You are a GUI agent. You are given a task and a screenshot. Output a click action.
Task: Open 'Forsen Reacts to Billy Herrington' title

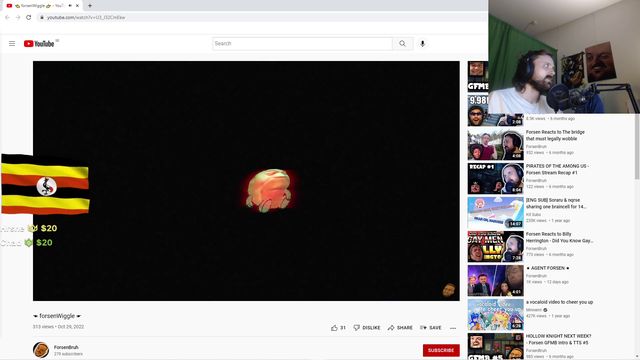pyautogui.click(x=559, y=238)
